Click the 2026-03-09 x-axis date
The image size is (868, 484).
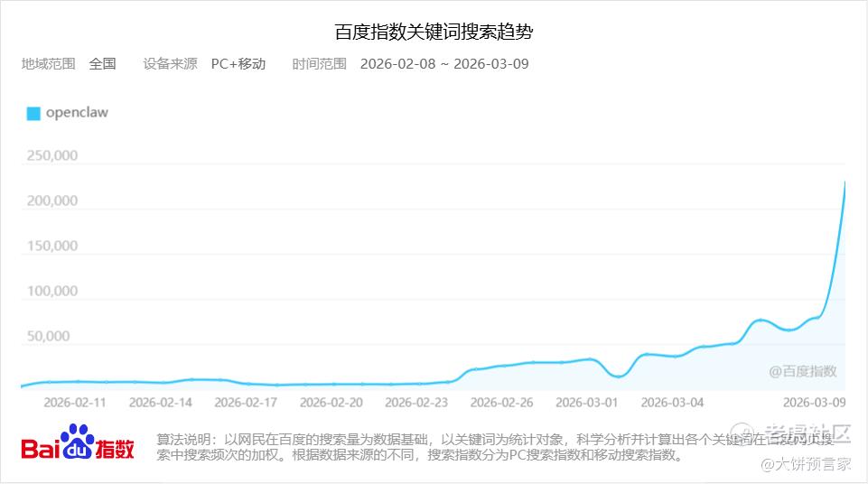(x=815, y=403)
